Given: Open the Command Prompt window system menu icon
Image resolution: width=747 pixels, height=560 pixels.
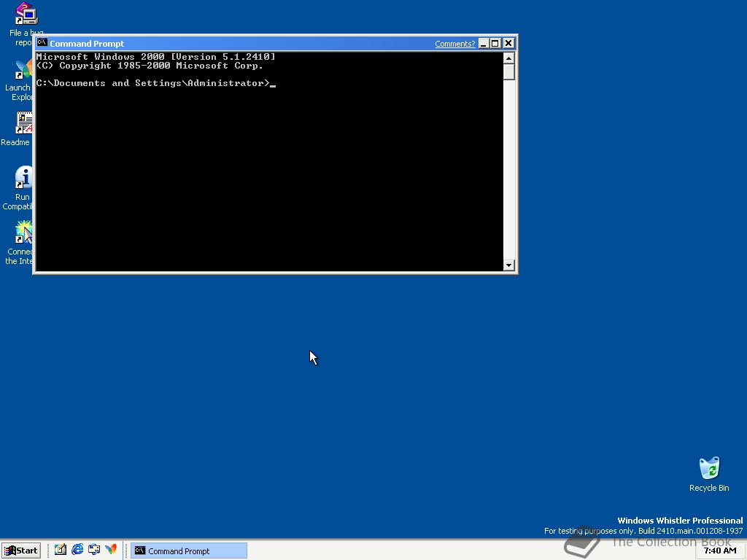Looking at the screenshot, I should coord(42,43).
